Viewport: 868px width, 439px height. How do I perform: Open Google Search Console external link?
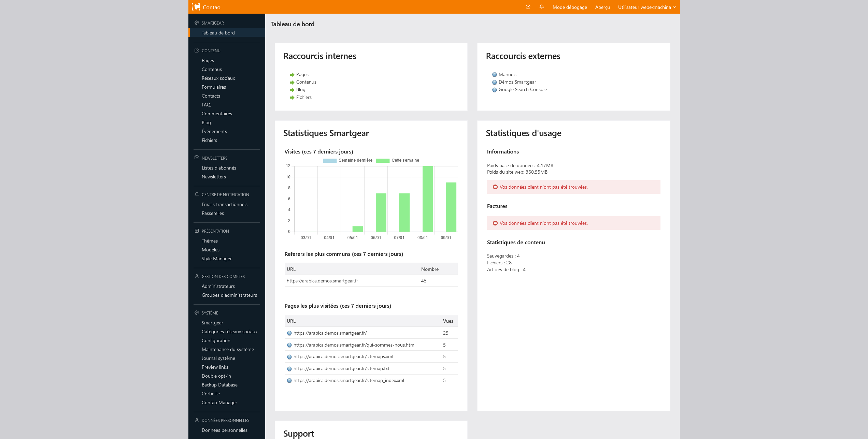click(x=523, y=89)
